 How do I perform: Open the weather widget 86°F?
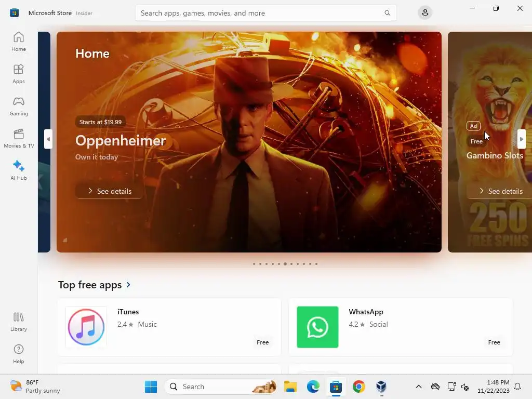(35, 387)
